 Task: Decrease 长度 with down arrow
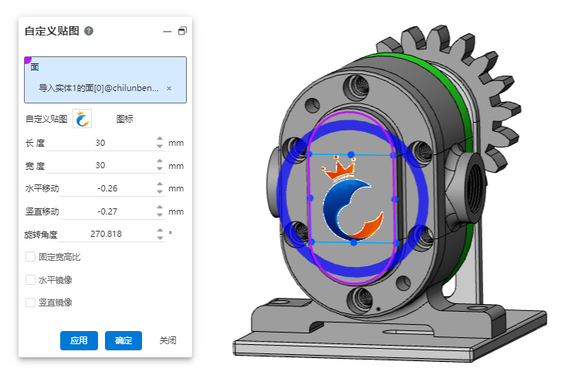click(160, 146)
